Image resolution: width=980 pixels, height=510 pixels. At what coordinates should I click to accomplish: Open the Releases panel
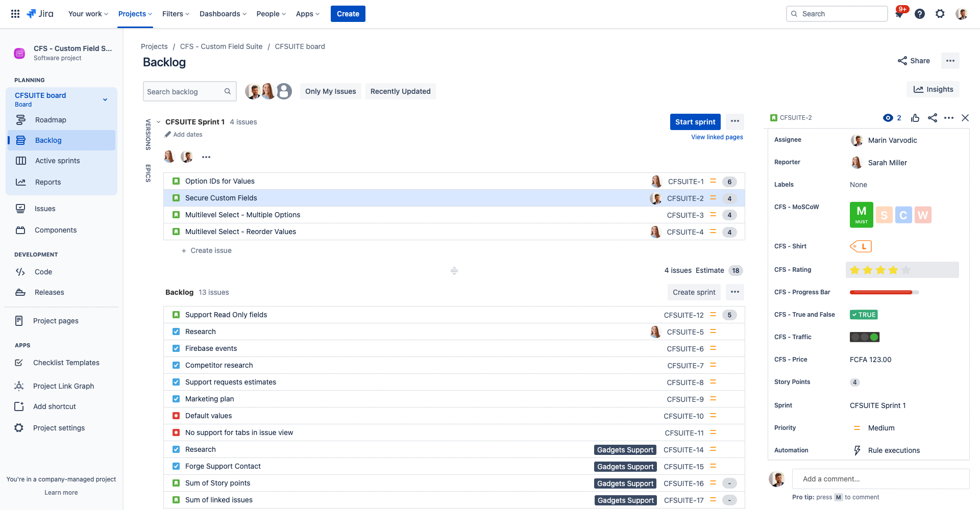(48, 292)
